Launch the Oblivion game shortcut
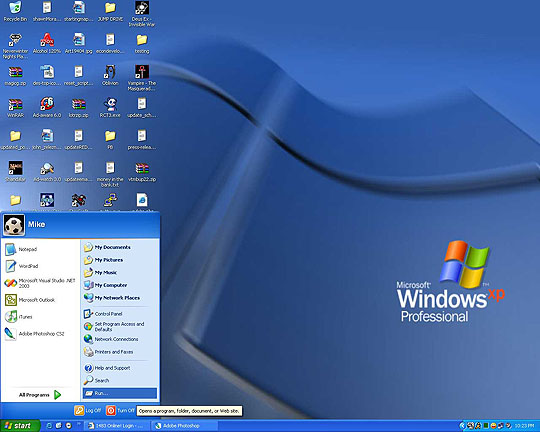The image size is (540, 432). click(110, 75)
